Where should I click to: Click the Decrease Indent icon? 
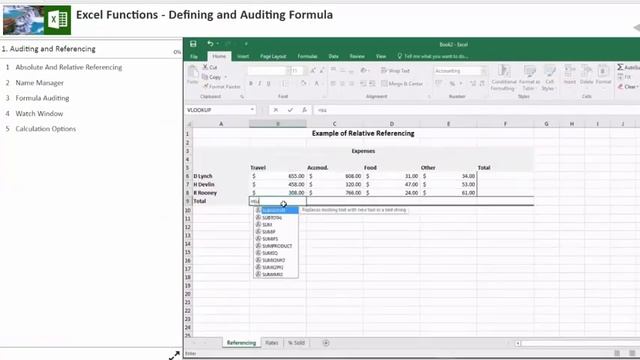coord(363,84)
